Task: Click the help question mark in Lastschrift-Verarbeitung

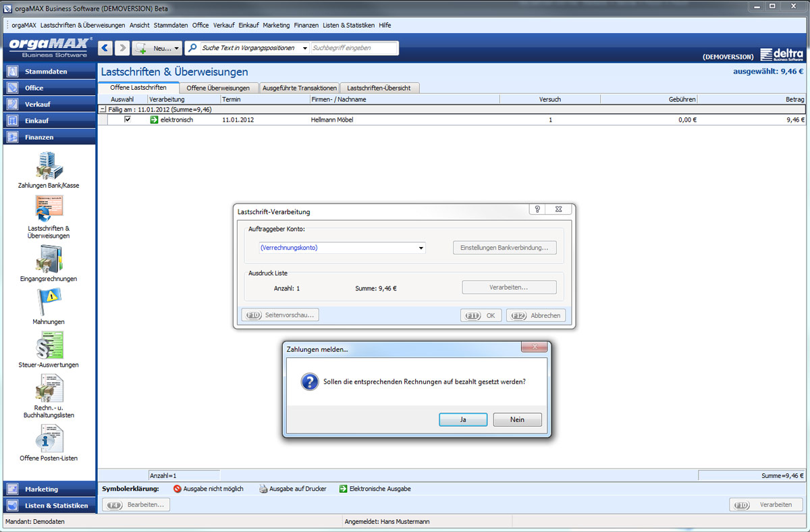Action: pyautogui.click(x=537, y=209)
